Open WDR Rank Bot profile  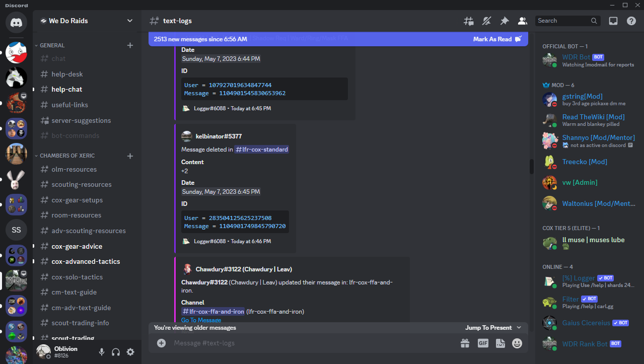(x=588, y=344)
